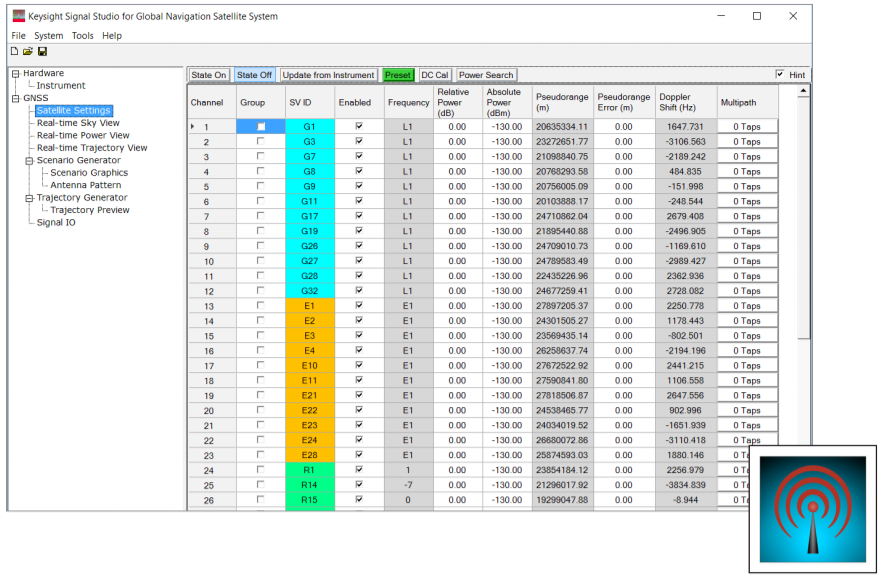Select Scenario Graphics tree item
Screen dimensions: 882x580
click(89, 173)
